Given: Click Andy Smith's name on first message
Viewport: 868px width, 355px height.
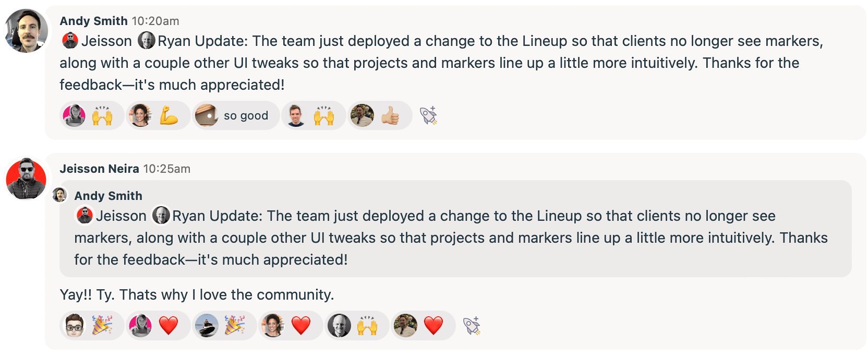Looking at the screenshot, I should point(93,21).
